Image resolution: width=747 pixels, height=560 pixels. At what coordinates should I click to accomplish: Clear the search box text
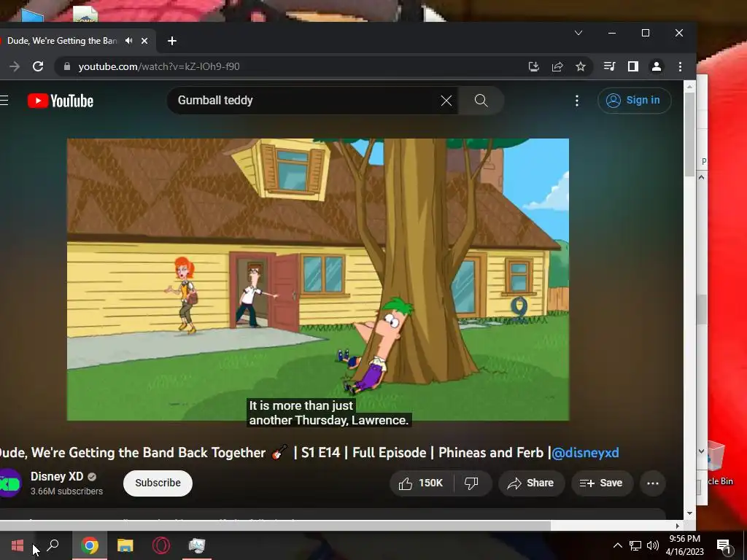pos(446,101)
